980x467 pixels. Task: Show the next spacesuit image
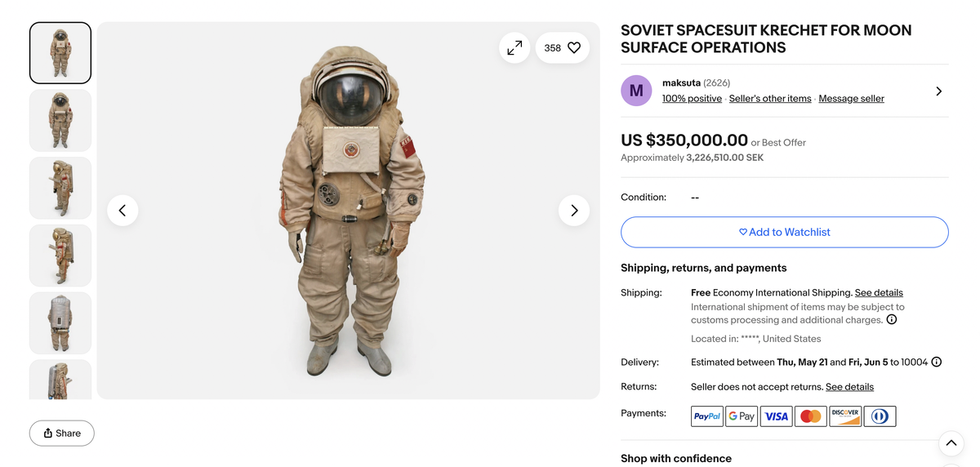(573, 211)
